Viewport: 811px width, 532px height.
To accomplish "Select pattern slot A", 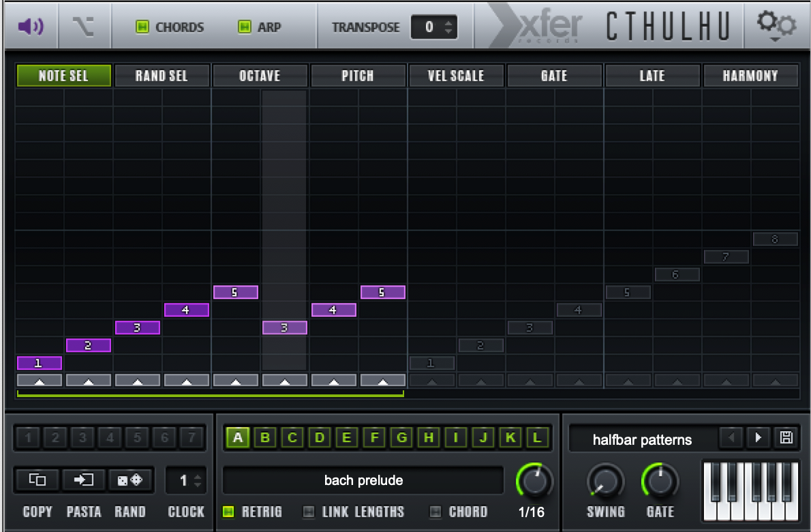I will point(238,437).
